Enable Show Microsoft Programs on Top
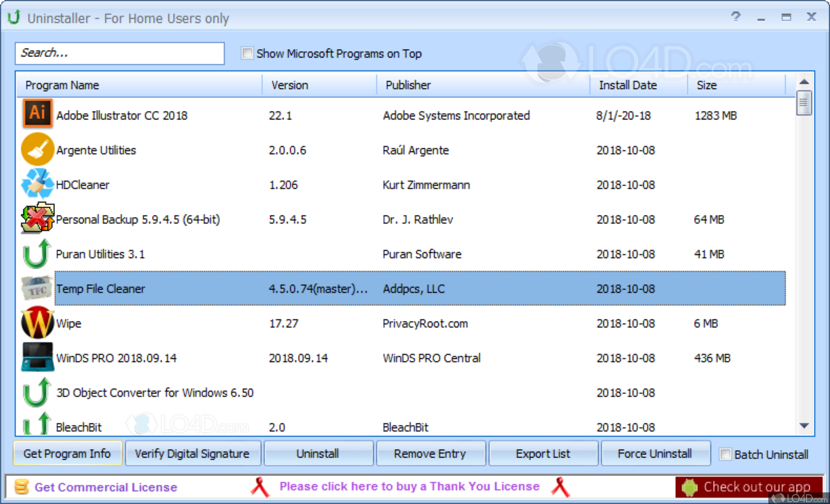830x504 pixels. (x=247, y=53)
